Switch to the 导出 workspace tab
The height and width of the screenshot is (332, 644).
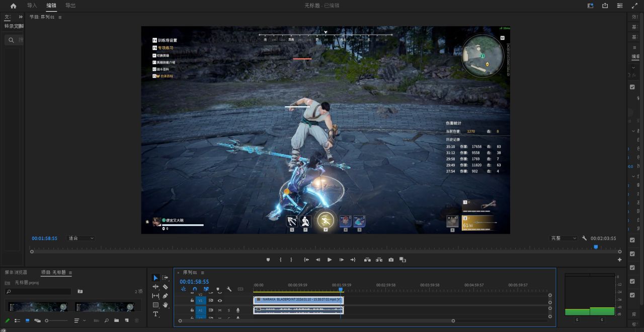click(x=70, y=6)
